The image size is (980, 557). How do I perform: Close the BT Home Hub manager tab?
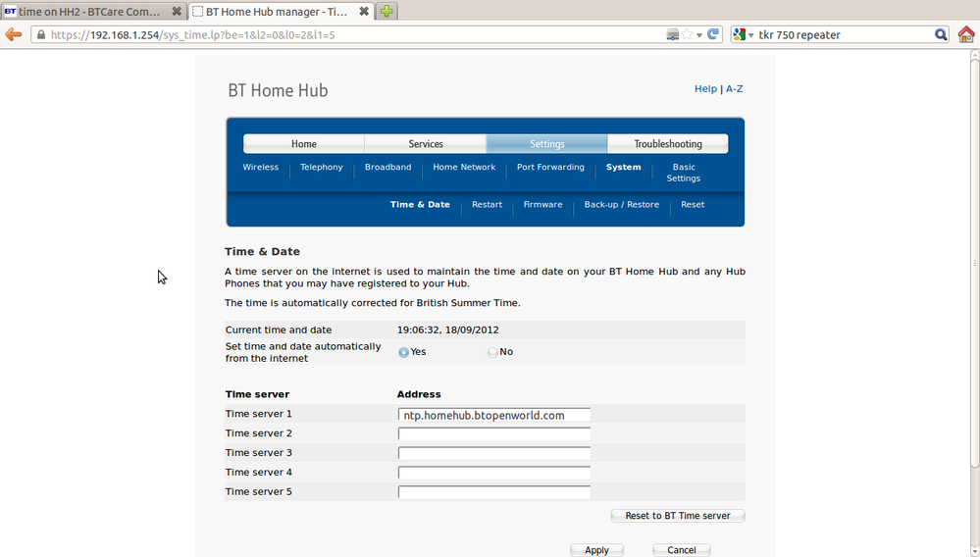point(364,11)
